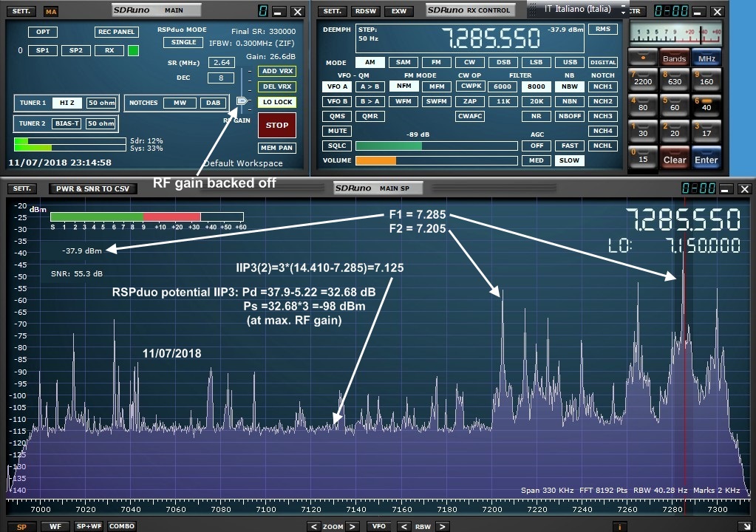
Task: Click the RF GAIN slider handle
Action: click(x=242, y=100)
